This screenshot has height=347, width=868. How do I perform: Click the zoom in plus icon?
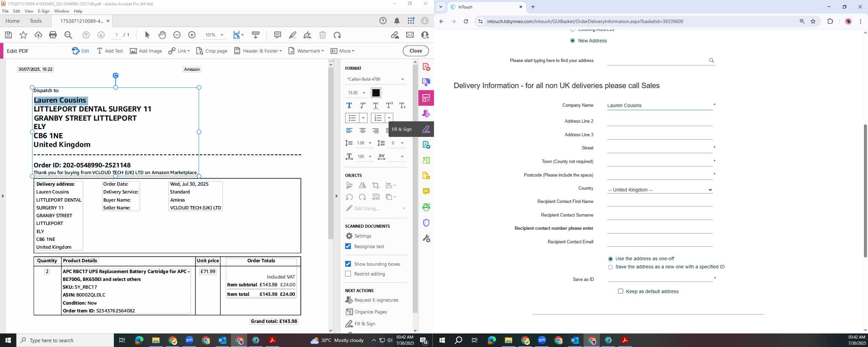click(192, 35)
